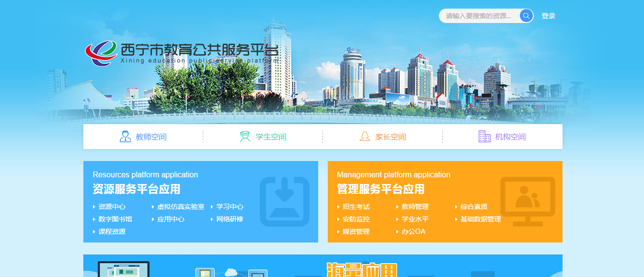The image size is (644, 277).
Task: Open 基础数据管理 link
Action: coord(480,219)
